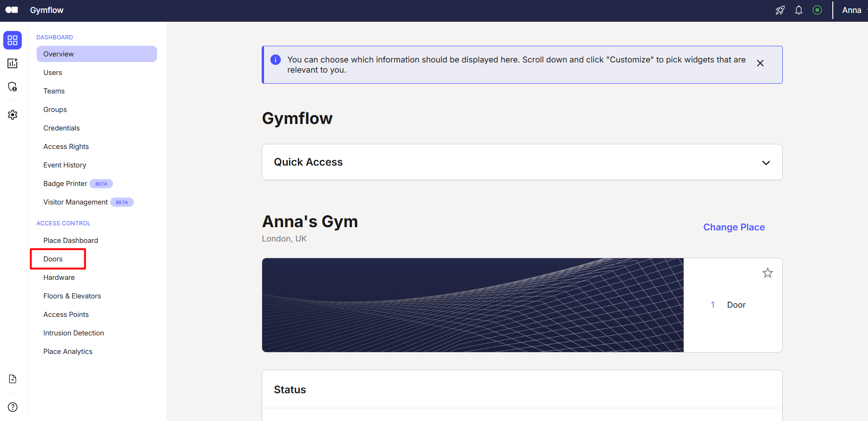The image size is (868, 421).
Task: Click the BETA badge beside Badge Printer
Action: point(101,184)
